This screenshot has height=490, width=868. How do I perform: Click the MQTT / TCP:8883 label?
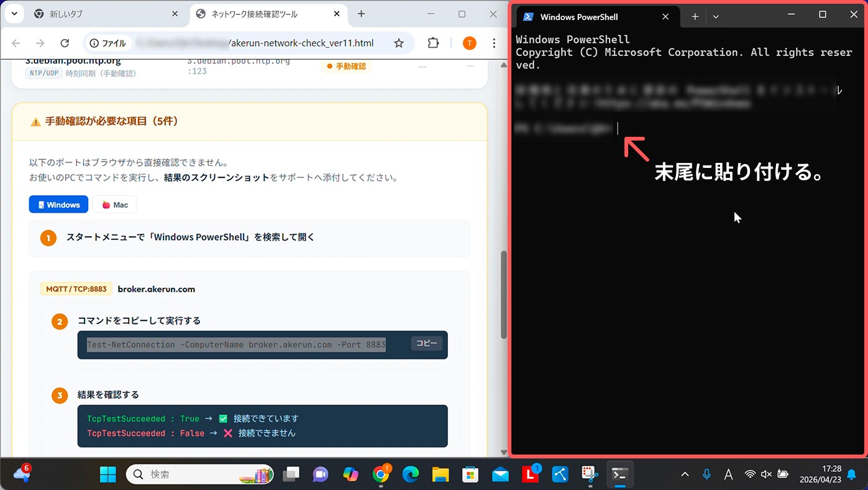coord(76,289)
